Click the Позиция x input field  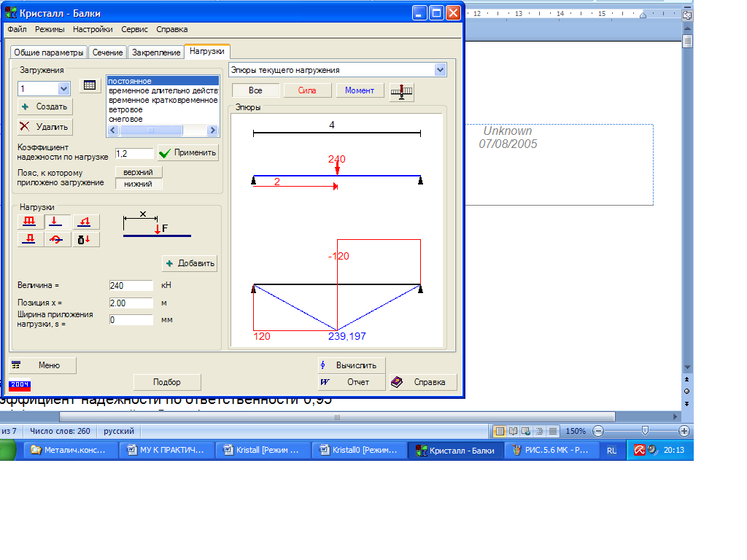click(131, 303)
